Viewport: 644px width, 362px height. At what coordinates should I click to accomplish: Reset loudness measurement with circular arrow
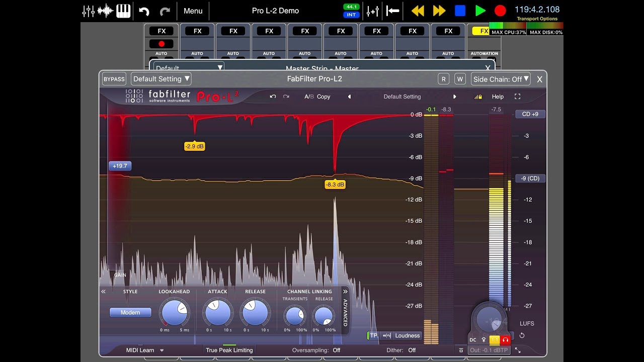(x=522, y=335)
